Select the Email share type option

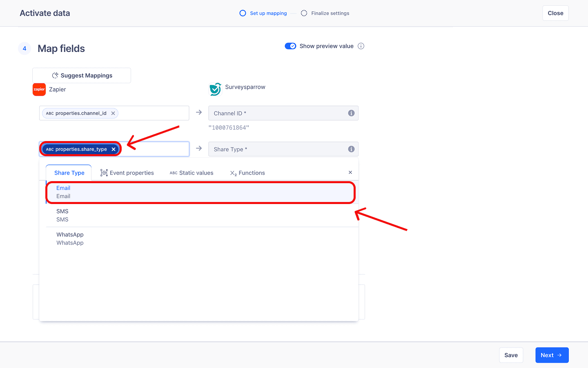tap(202, 192)
